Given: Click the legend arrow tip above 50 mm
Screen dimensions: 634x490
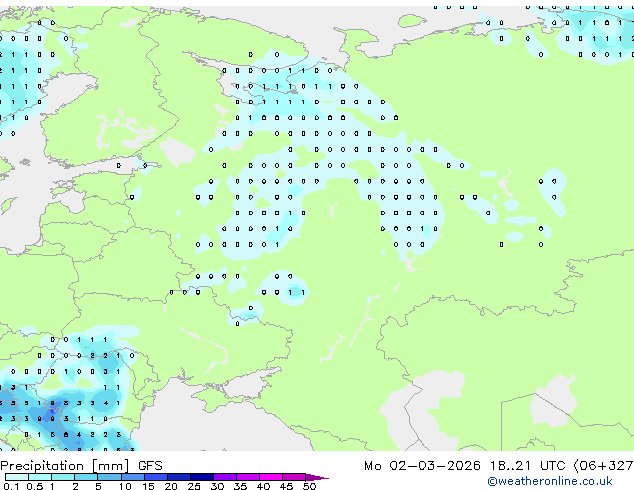Looking at the screenshot, I should click(317, 477).
